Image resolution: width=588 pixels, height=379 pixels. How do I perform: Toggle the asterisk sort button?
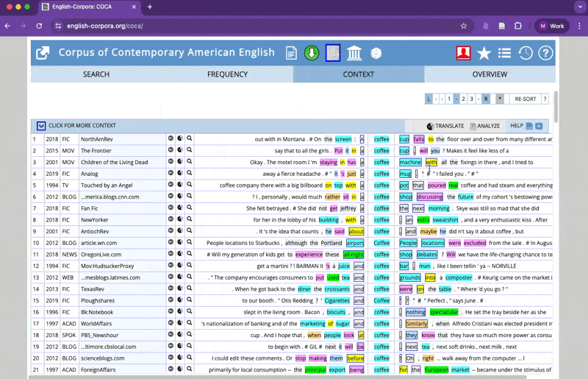501,99
